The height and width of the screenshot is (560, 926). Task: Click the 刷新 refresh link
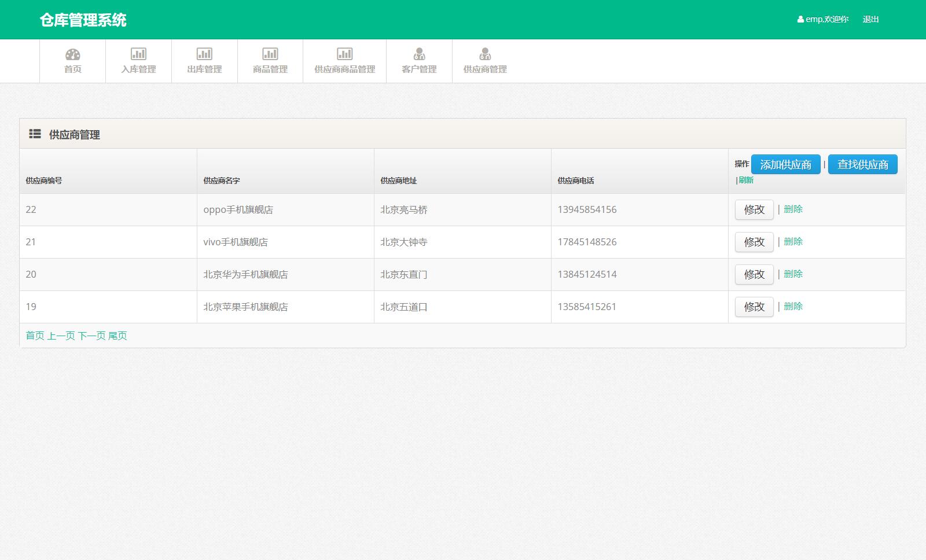tap(746, 180)
